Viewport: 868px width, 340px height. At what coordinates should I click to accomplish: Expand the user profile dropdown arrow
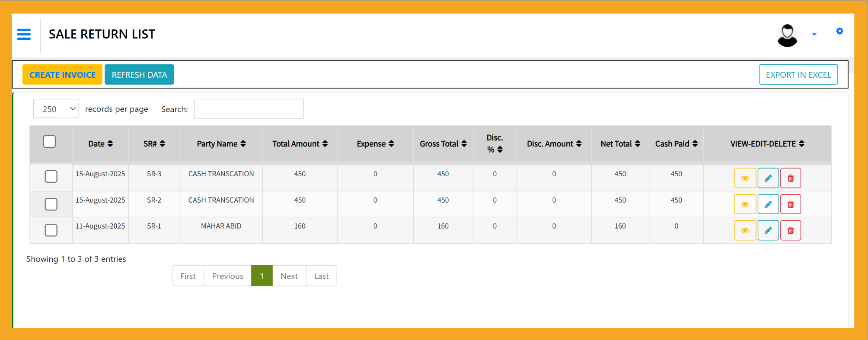(814, 35)
